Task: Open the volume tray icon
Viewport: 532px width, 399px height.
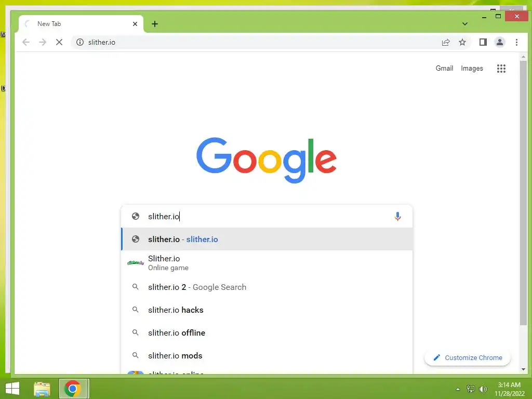Action: tap(483, 389)
